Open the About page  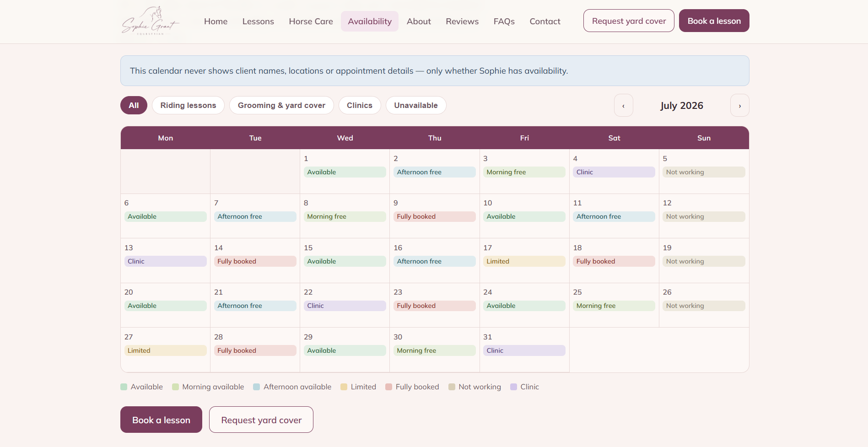pyautogui.click(x=419, y=21)
